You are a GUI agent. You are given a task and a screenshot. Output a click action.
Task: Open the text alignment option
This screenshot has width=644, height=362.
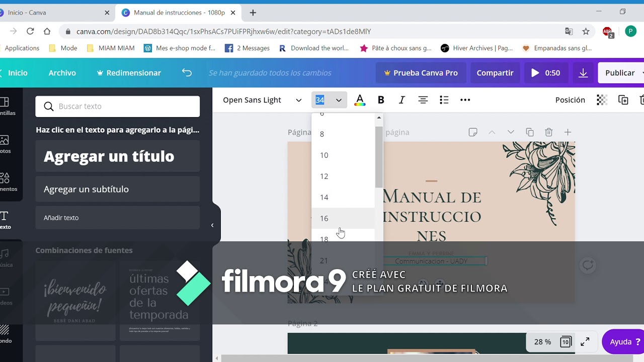tap(423, 100)
